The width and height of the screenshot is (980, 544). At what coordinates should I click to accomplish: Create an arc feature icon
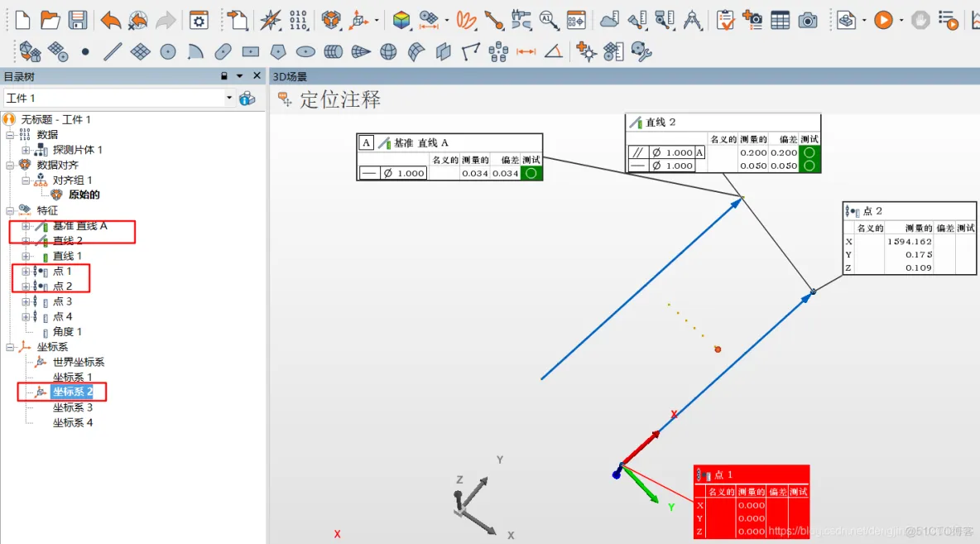pos(195,51)
